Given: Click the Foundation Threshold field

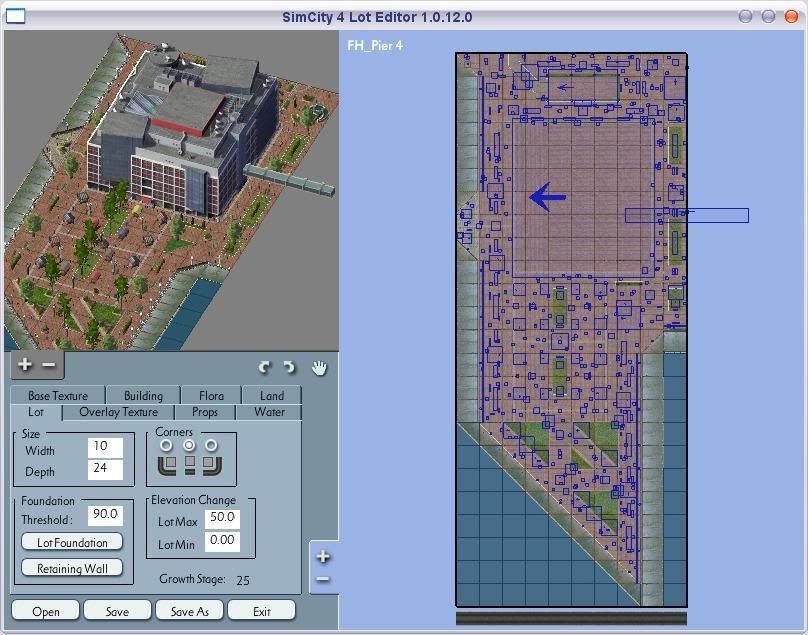Looking at the screenshot, I should click(105, 515).
